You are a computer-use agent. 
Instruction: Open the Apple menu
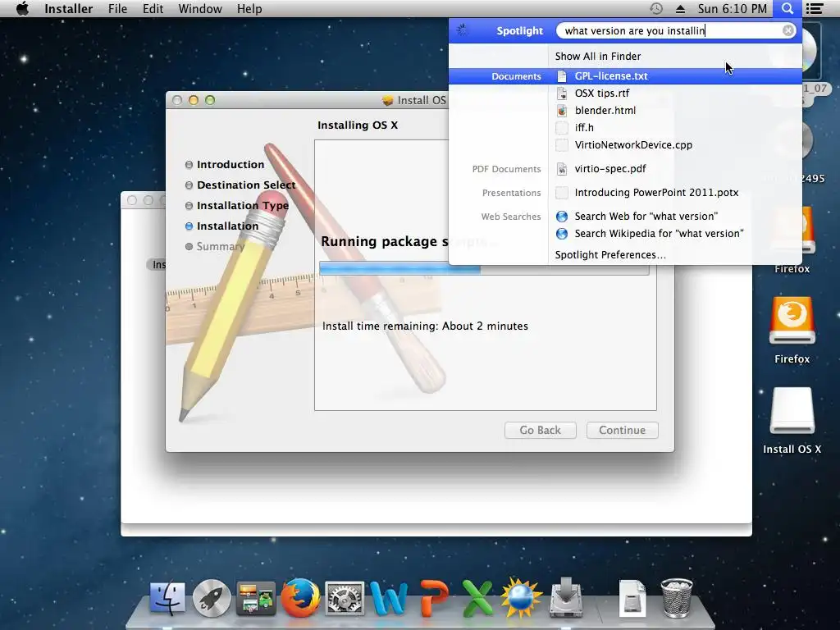[22, 8]
